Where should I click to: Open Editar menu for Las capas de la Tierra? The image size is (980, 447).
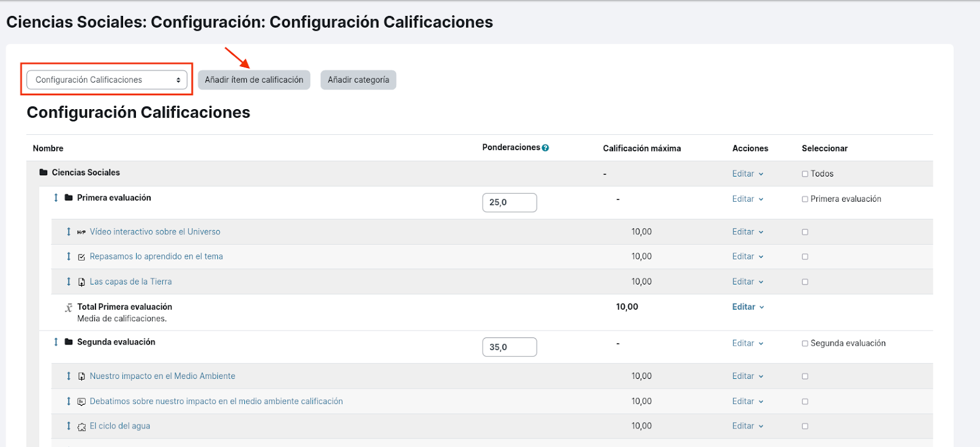tap(748, 281)
